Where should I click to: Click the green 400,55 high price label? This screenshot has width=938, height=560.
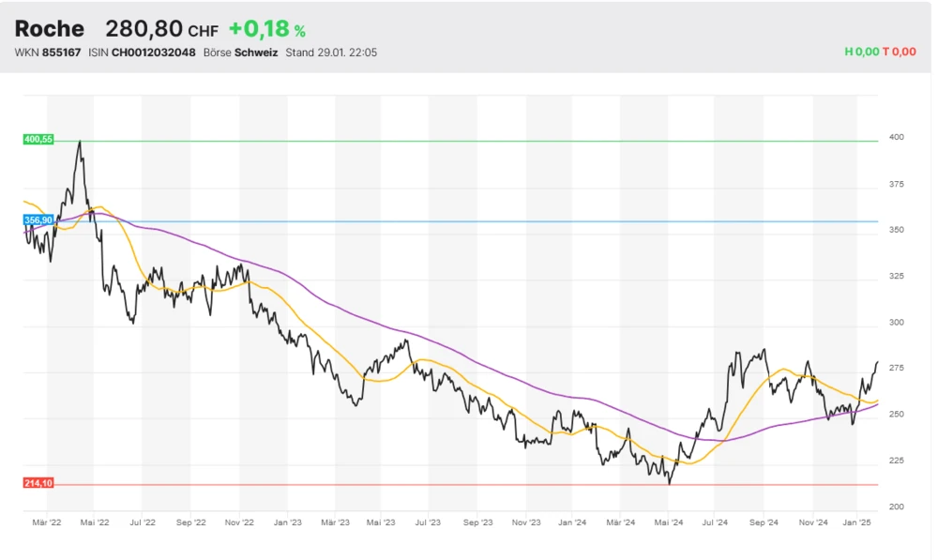[x=38, y=139]
